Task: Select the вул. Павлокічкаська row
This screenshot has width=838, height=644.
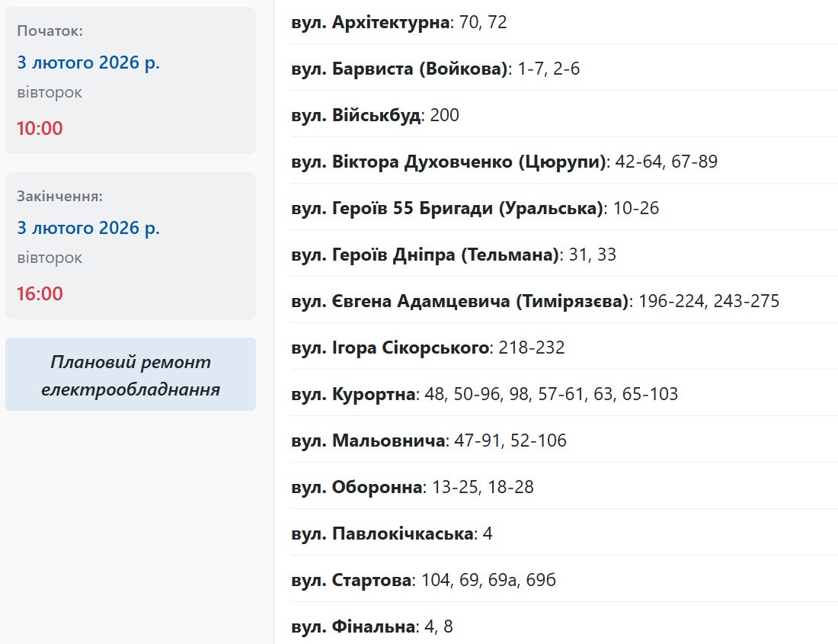Action: pos(392,534)
